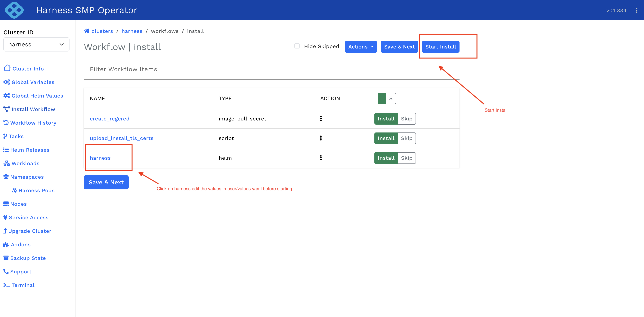Click the Global Variables gears icon
This screenshot has width=644, height=317.
(x=7, y=82)
